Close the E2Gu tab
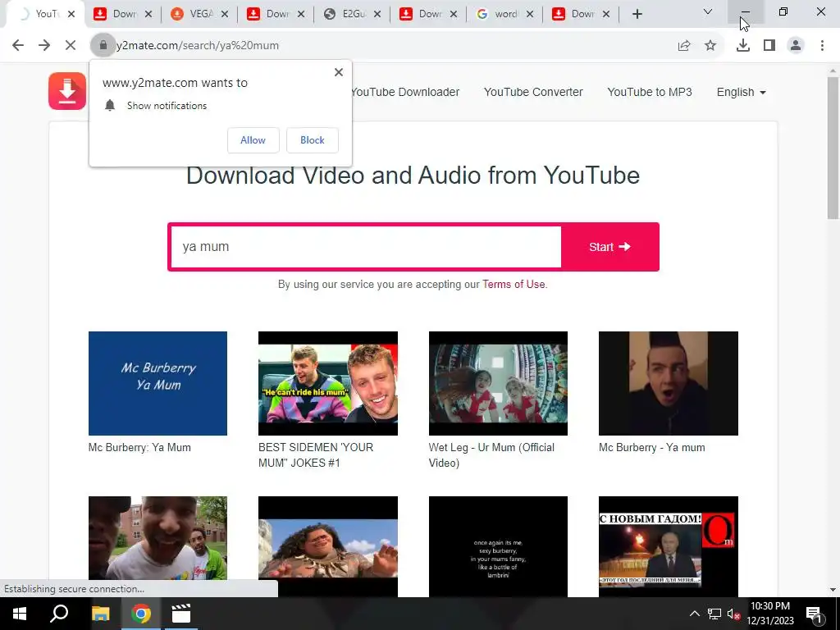 coord(377,15)
